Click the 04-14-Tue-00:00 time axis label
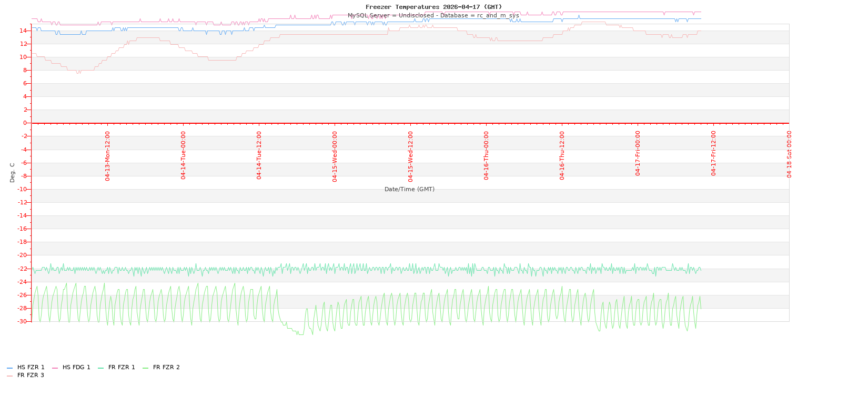The image size is (868, 395). [184, 155]
